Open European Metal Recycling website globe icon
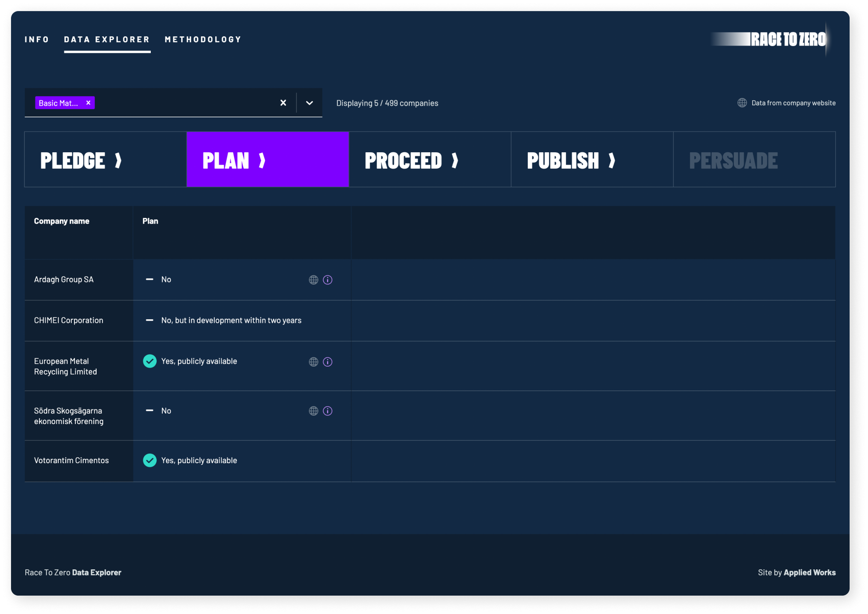Viewport: 868px width, 614px height. [x=314, y=362]
